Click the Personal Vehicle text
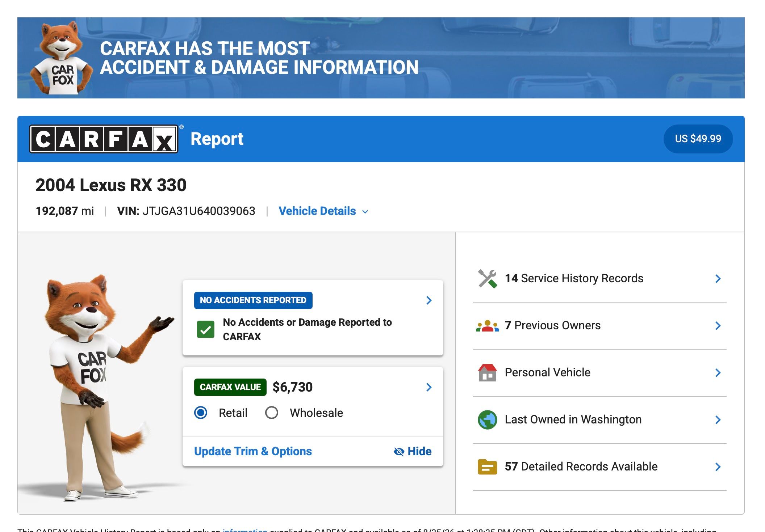 click(x=548, y=372)
